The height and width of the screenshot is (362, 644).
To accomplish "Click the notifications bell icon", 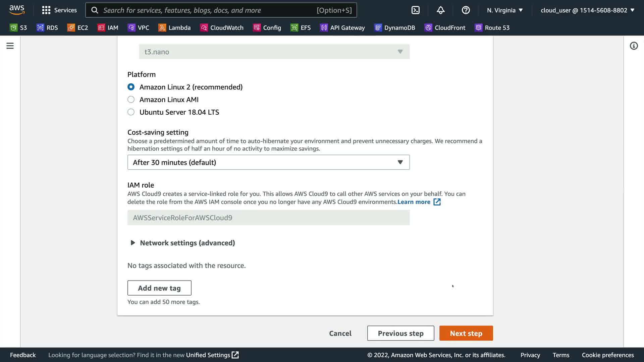I will pos(440,10).
